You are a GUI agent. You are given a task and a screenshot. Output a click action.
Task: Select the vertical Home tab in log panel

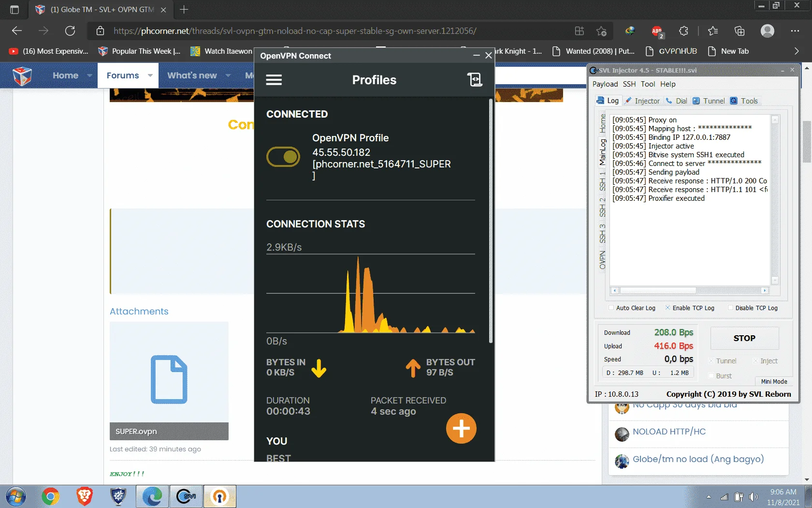click(x=602, y=124)
